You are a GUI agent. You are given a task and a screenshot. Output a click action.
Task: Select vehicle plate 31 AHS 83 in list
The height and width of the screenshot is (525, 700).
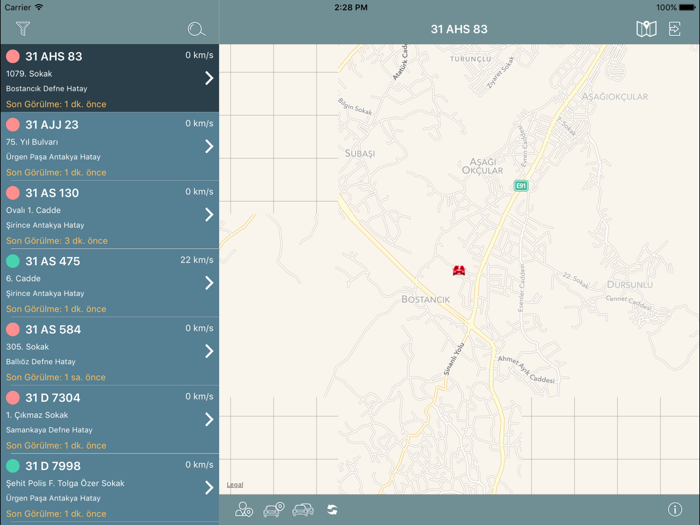point(54,57)
